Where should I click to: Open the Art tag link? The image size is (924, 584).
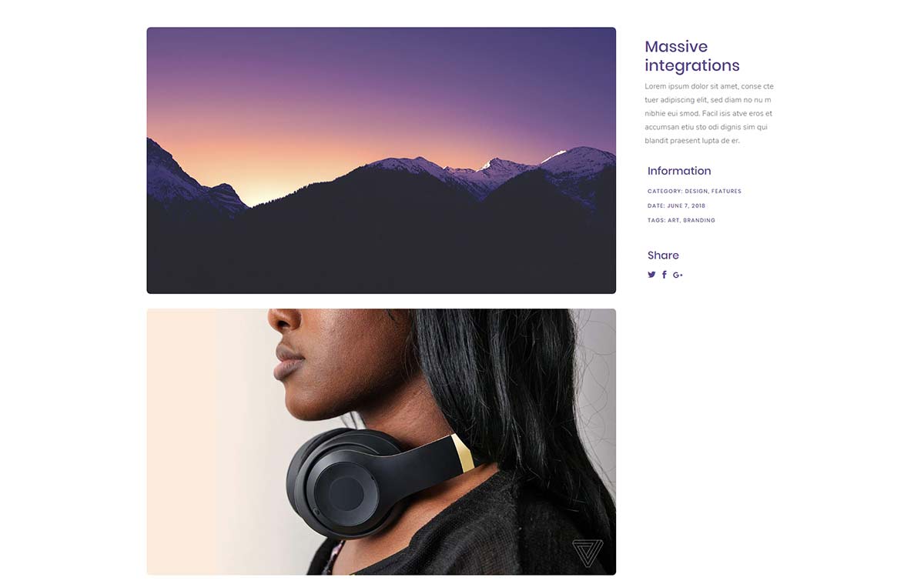click(674, 220)
